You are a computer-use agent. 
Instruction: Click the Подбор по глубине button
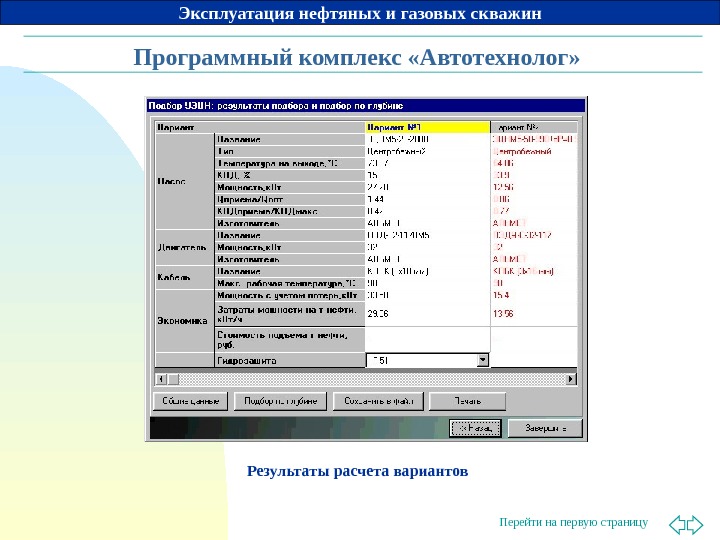(280, 401)
